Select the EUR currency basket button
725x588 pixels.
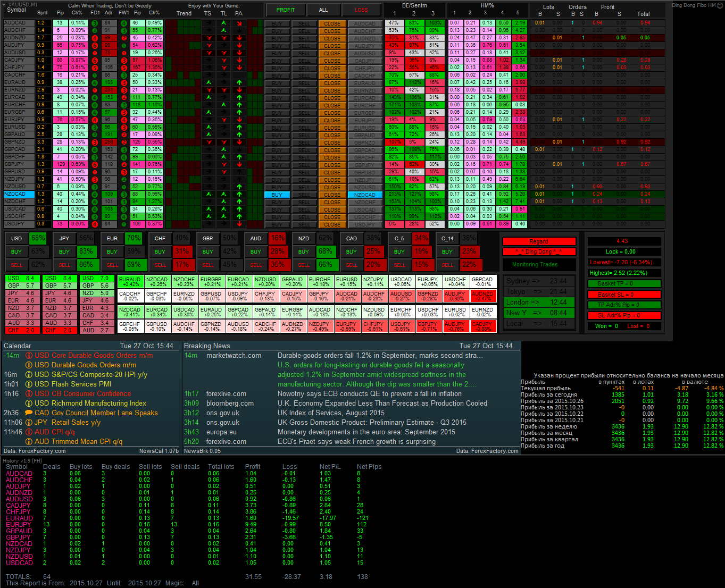coord(112,238)
